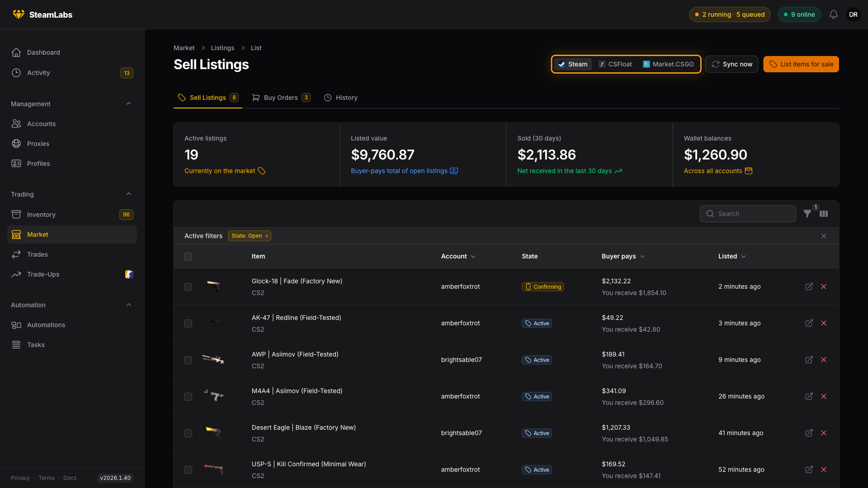Open column visibility icon
The image size is (868, 488).
[824, 214]
